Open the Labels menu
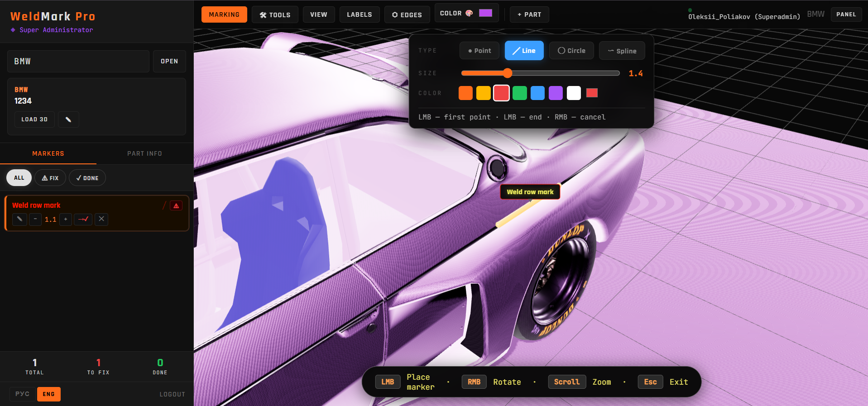The height and width of the screenshot is (406, 868). tap(360, 14)
